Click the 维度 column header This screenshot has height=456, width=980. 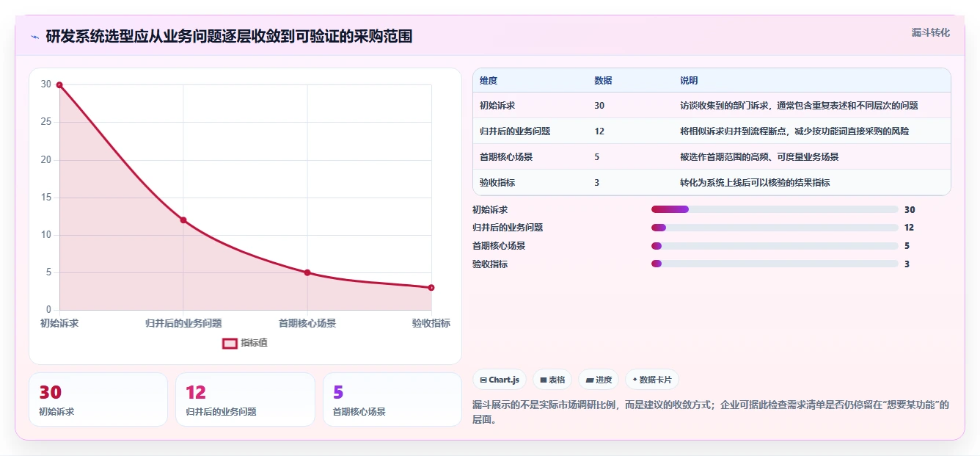489,81
